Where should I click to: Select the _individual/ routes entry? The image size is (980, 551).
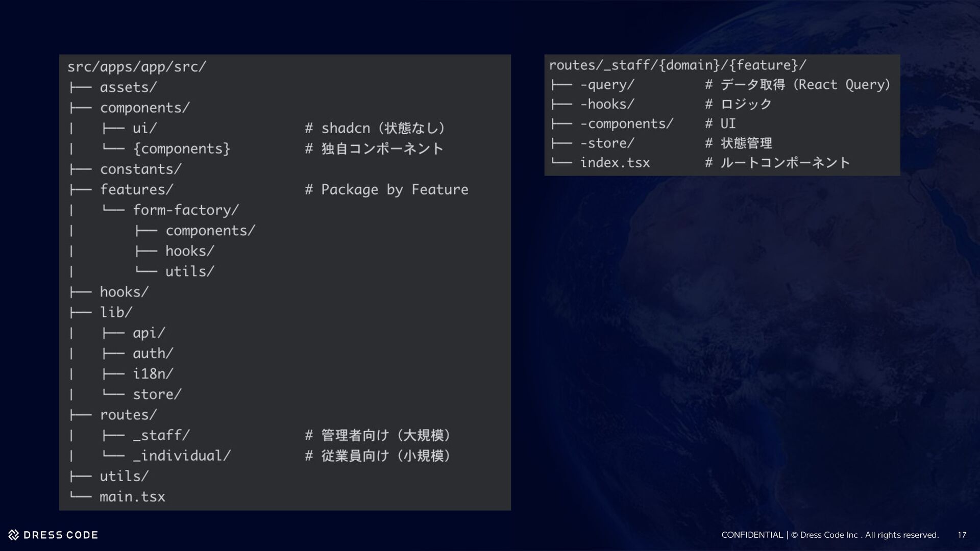click(x=181, y=456)
